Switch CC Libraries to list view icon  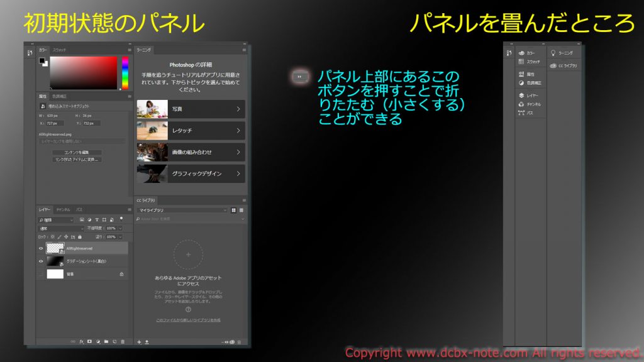pyautogui.click(x=241, y=210)
